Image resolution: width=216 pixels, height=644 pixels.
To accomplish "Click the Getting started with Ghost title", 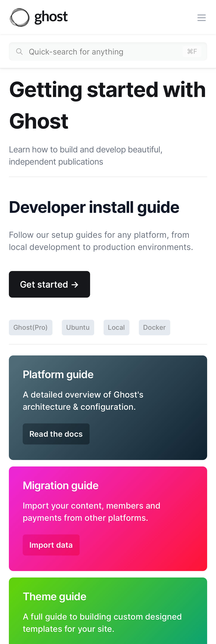I will [108, 105].
